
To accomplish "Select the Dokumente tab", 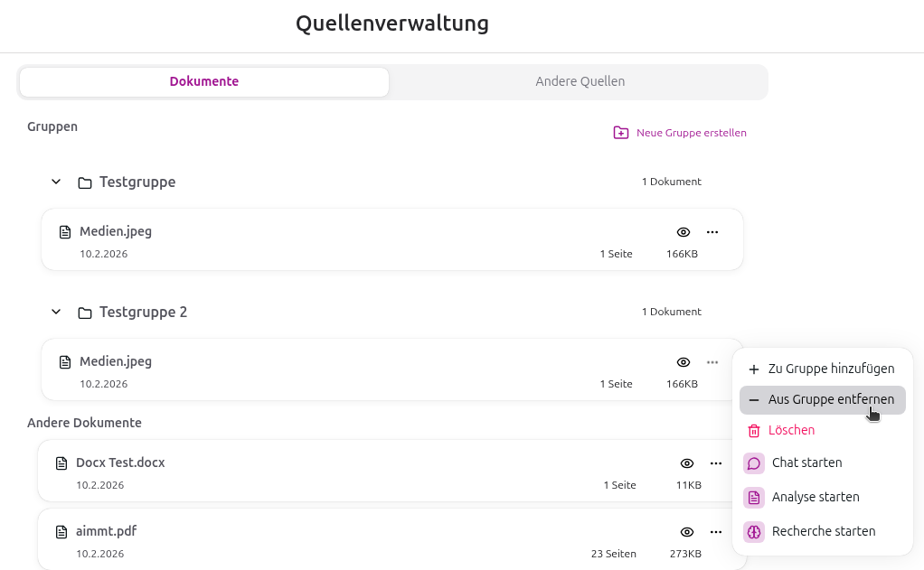I will [x=204, y=81].
